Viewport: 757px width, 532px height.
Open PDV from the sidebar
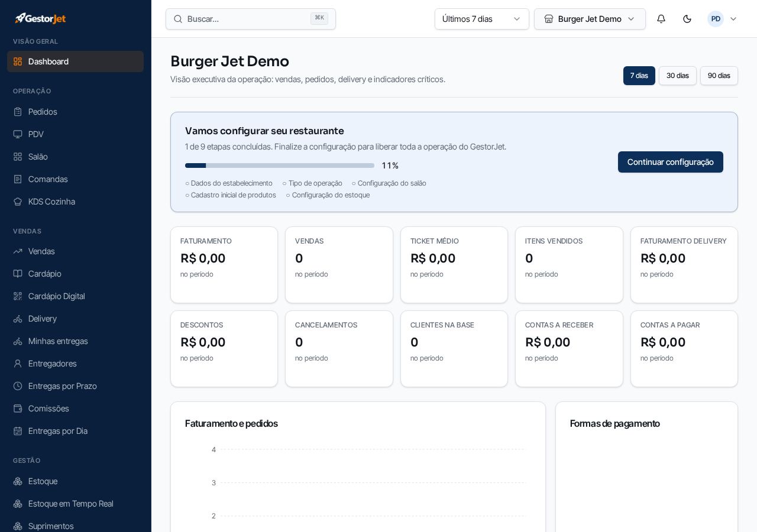coord(75,134)
